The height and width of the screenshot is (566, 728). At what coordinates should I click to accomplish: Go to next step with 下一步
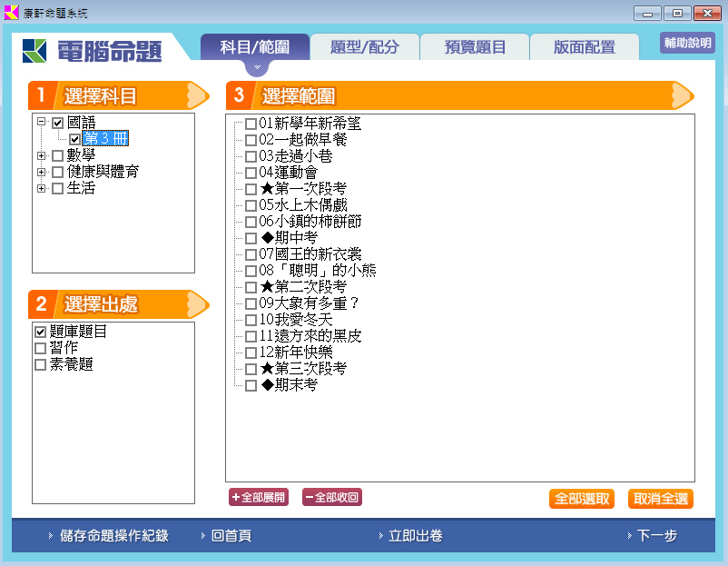click(657, 536)
